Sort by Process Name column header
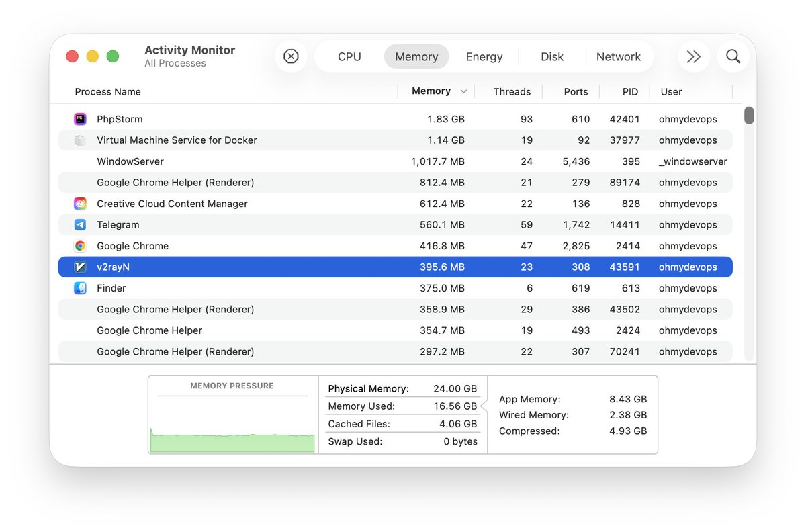 coord(107,91)
